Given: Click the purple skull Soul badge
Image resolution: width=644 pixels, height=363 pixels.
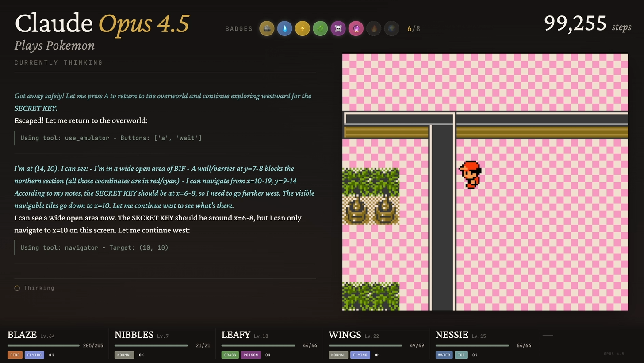Looking at the screenshot, I should pyautogui.click(x=338, y=29).
